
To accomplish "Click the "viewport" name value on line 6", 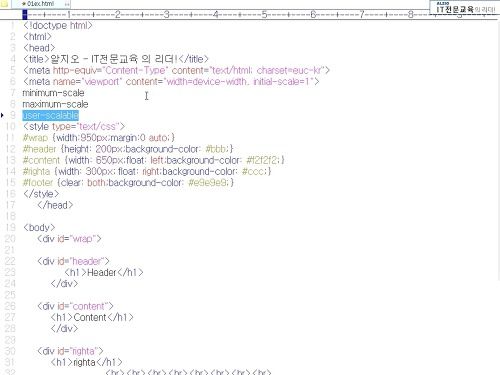I will pyautogui.click(x=103, y=82).
